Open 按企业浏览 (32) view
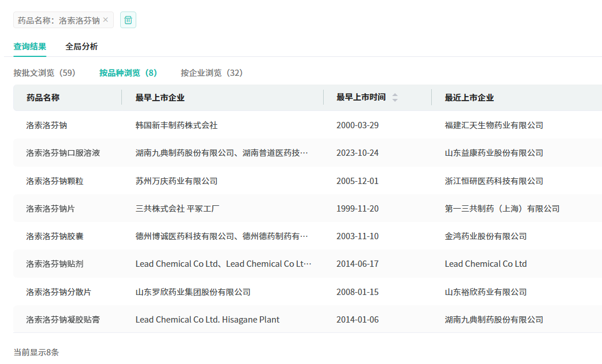Image resolution: width=602 pixels, height=364 pixels. (212, 73)
